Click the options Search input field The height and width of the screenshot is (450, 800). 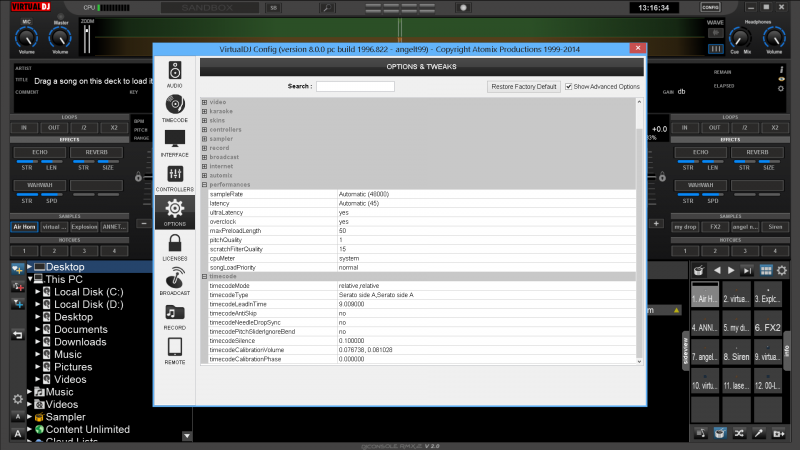[355, 87]
